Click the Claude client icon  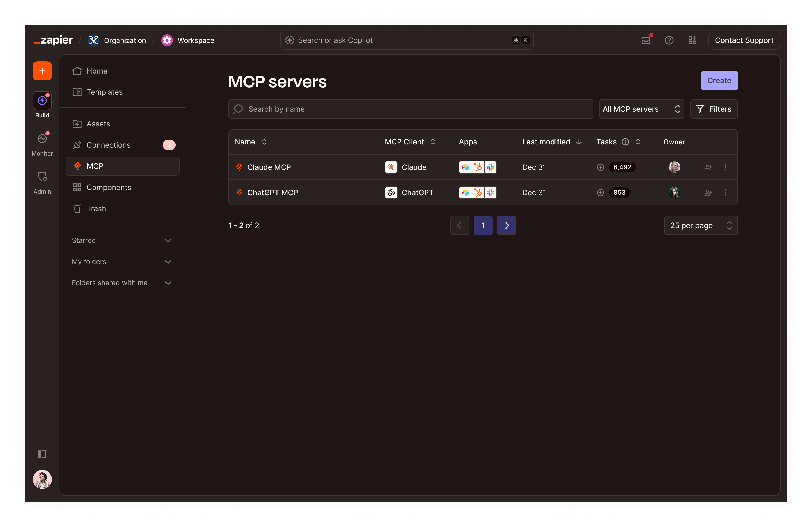[x=391, y=167]
